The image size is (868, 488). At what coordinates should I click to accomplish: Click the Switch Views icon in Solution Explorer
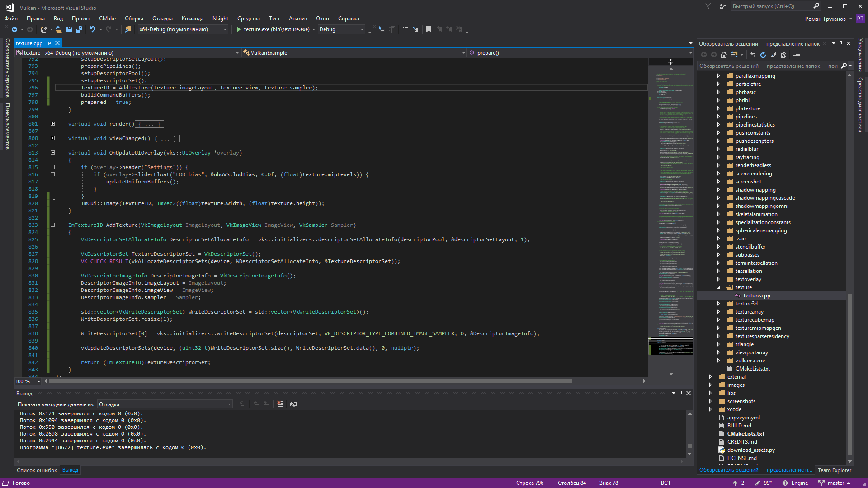734,55
